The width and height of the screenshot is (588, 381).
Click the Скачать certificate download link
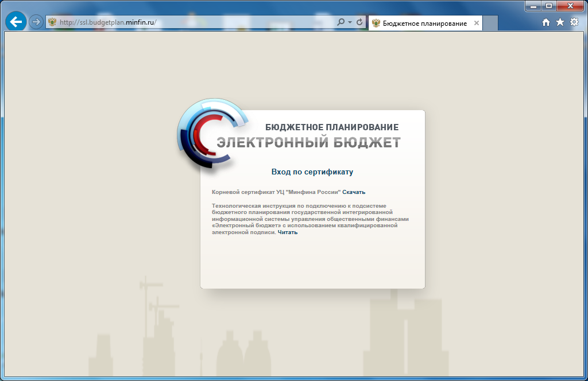pos(354,192)
